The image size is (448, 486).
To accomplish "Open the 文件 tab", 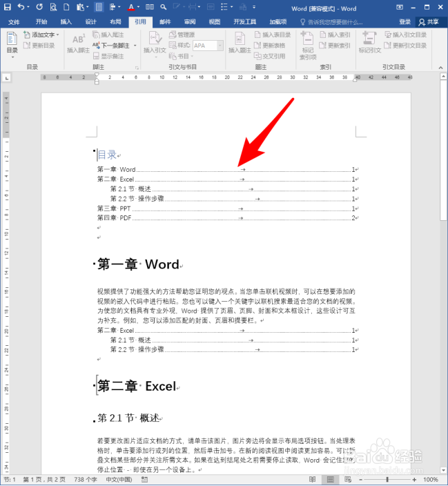I will point(14,21).
